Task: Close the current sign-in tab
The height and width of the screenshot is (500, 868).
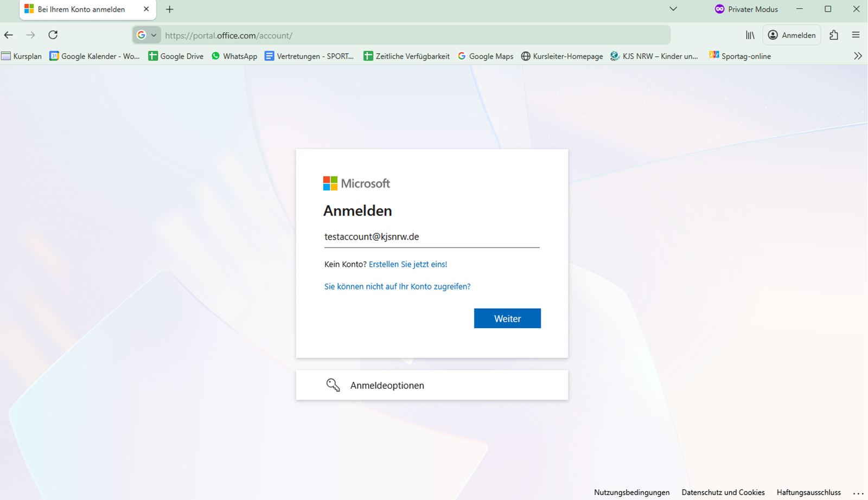Action: click(x=146, y=9)
